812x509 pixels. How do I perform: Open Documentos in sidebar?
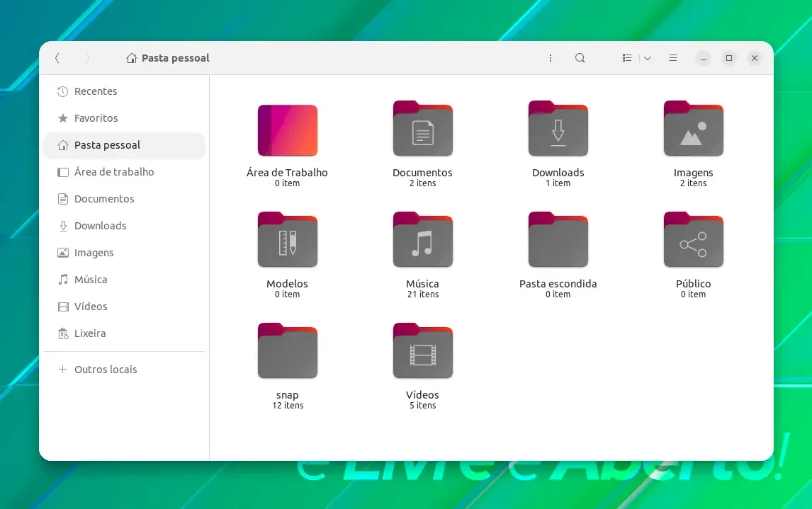pyautogui.click(x=124, y=199)
